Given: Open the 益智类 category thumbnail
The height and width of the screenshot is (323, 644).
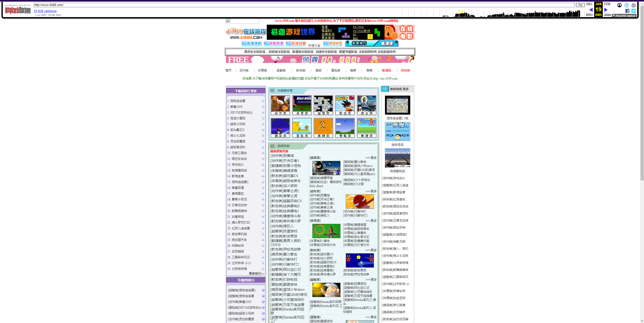Looking at the screenshot, I should 323,105.
